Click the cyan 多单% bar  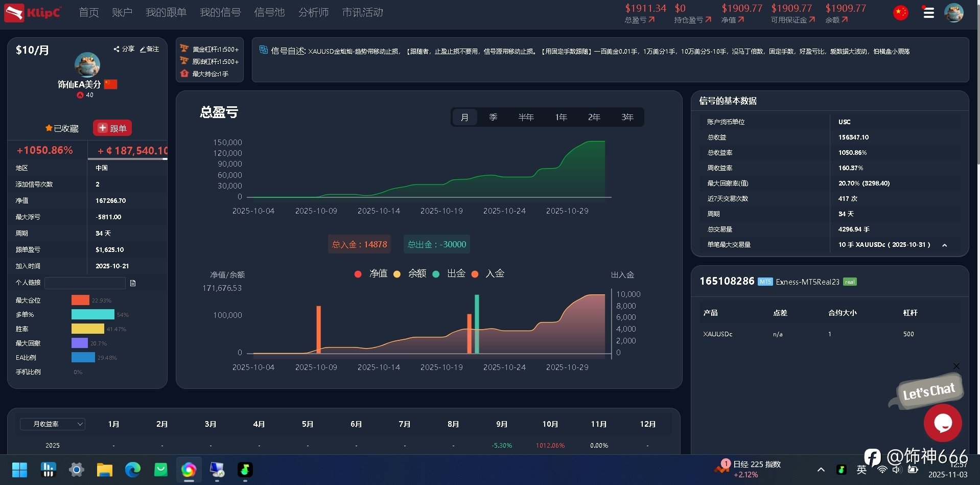tap(93, 314)
